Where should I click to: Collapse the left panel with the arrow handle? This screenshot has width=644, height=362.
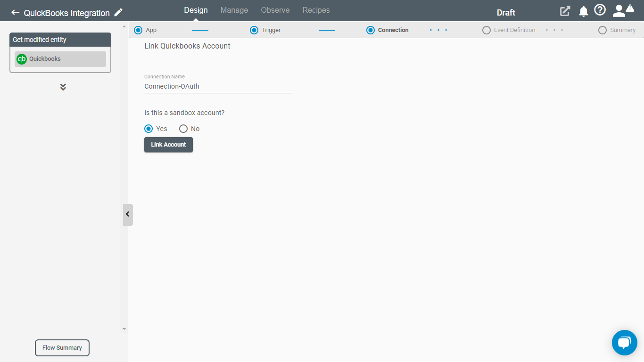coord(128,214)
